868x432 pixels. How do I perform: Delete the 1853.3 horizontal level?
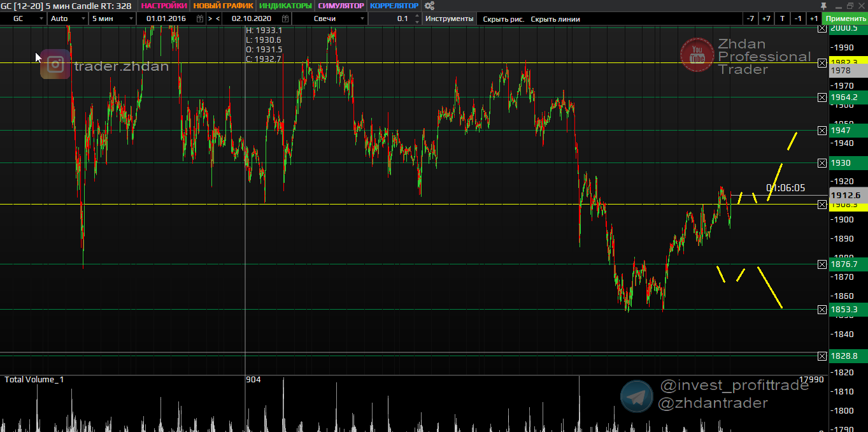point(822,310)
